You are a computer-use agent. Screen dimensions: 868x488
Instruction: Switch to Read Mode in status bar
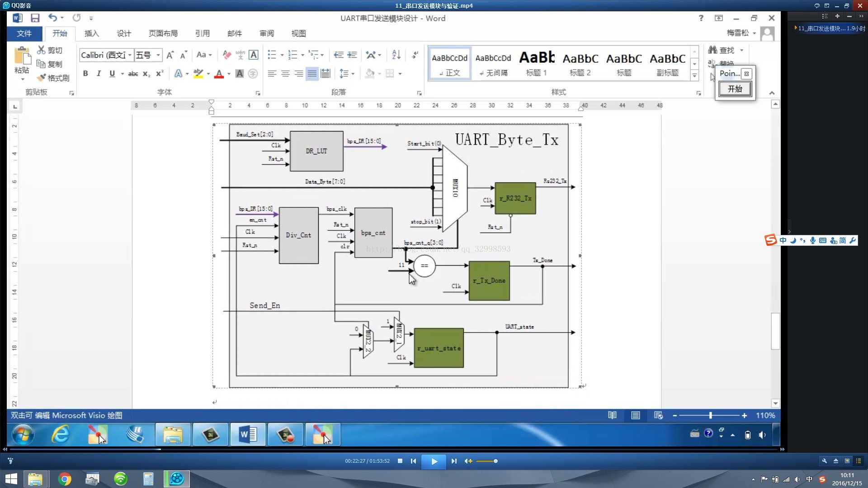[612, 415]
